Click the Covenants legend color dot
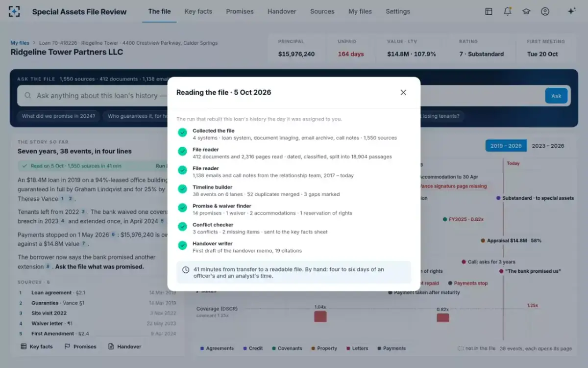The width and height of the screenshot is (588, 368). pos(273,348)
